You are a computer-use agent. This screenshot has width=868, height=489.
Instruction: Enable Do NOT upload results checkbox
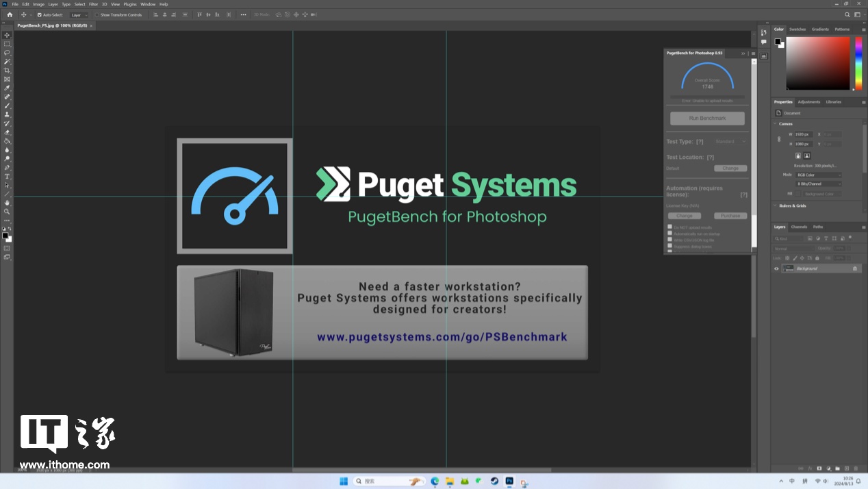(669, 227)
